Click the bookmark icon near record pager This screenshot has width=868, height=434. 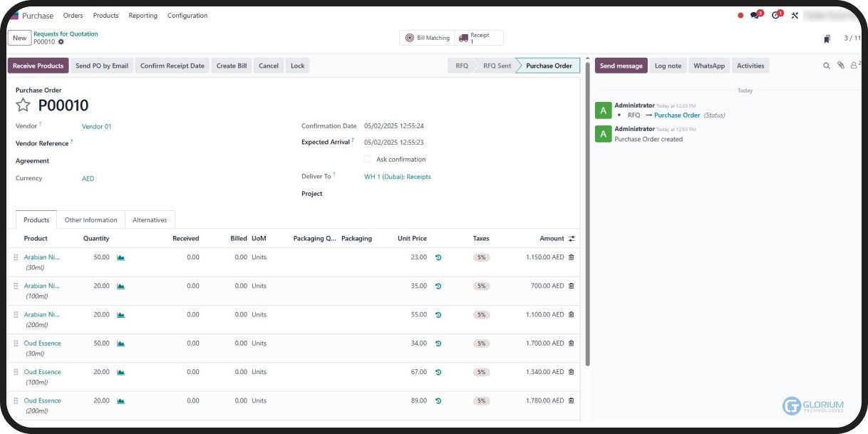click(827, 38)
